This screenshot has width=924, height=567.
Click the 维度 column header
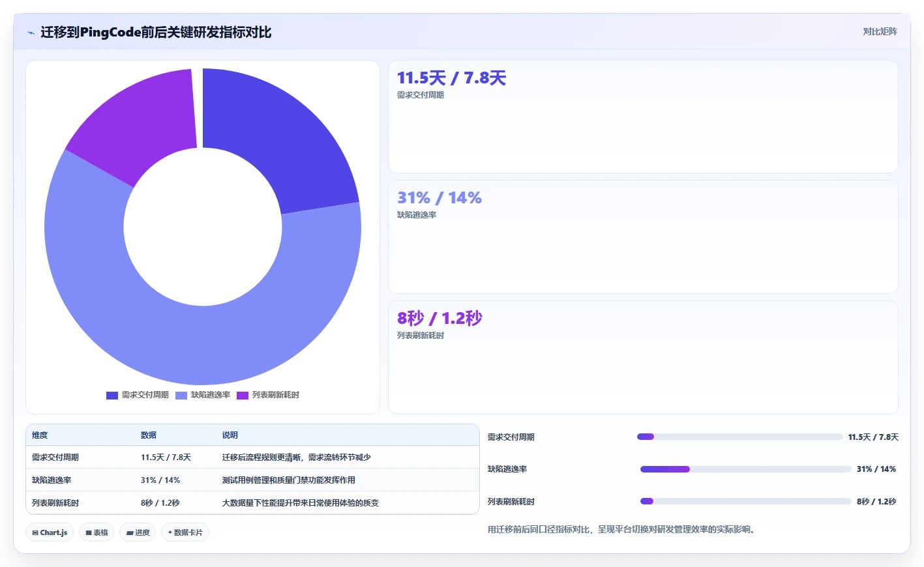40,435
